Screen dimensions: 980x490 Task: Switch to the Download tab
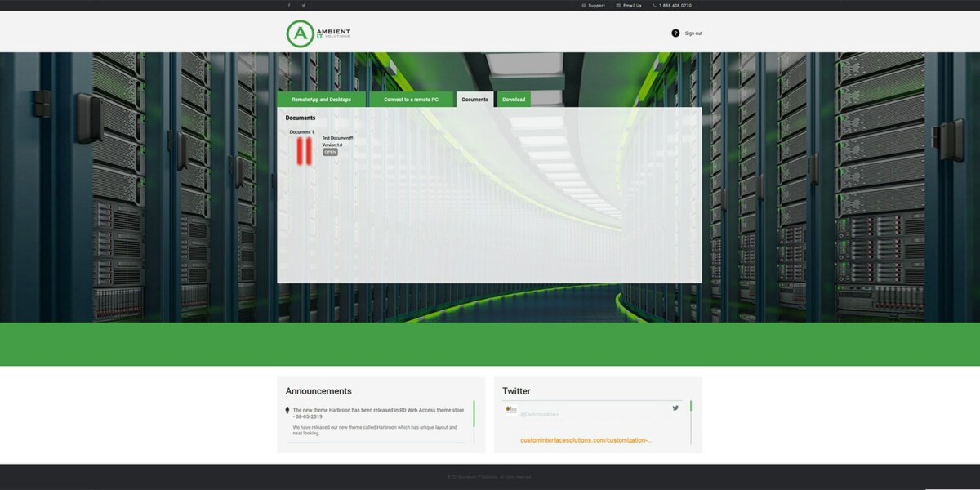514,99
